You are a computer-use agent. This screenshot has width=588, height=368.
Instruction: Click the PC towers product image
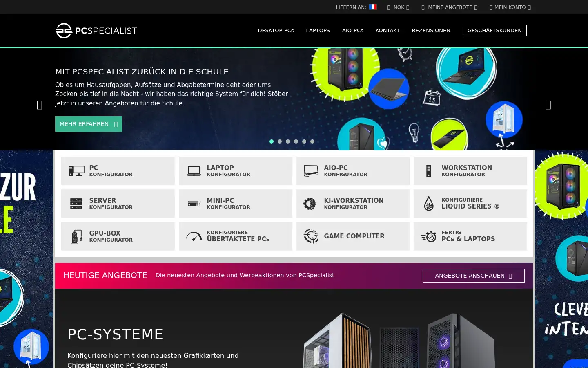(x=398, y=340)
